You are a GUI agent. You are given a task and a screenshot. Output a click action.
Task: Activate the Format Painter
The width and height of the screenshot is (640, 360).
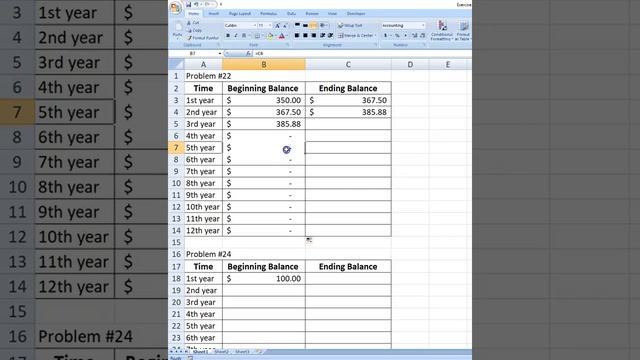point(203,38)
